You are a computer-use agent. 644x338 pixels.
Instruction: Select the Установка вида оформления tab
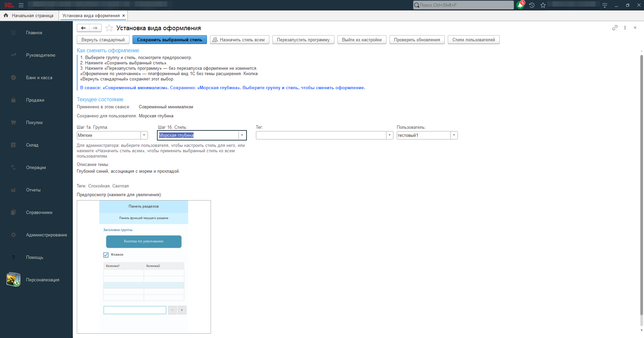[91, 16]
